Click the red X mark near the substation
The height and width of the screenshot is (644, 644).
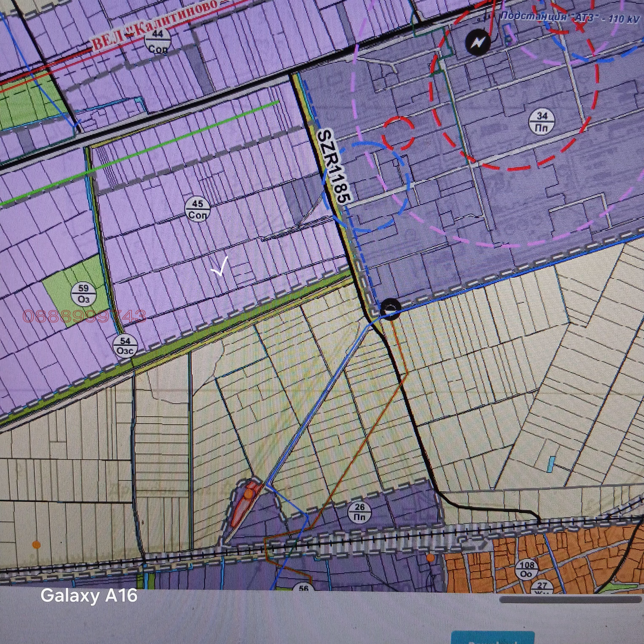[579, 27]
